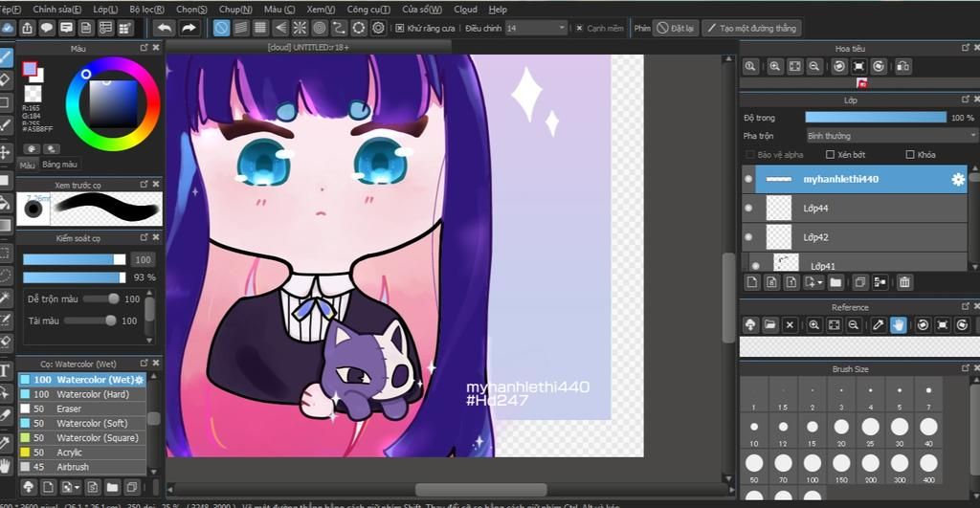This screenshot has height=508, width=980.
Task: Select the Lớp42 layer thumbnail
Action: tap(779, 237)
